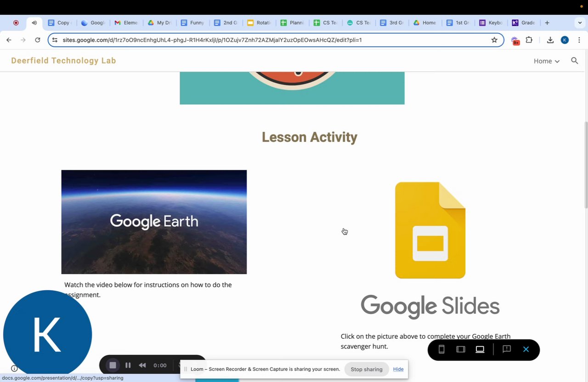Click the Loom K camera bubble
The image size is (588, 382).
pyautogui.click(x=48, y=334)
